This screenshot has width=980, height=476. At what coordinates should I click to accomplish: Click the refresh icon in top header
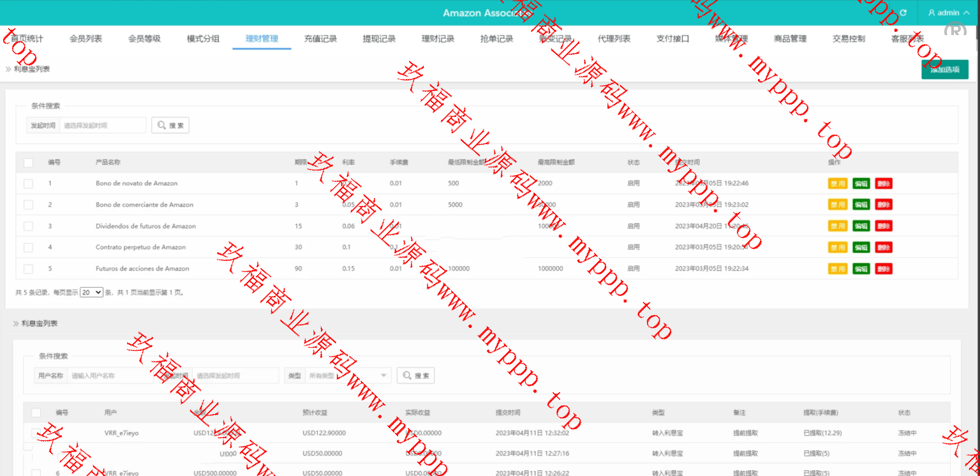pyautogui.click(x=903, y=13)
